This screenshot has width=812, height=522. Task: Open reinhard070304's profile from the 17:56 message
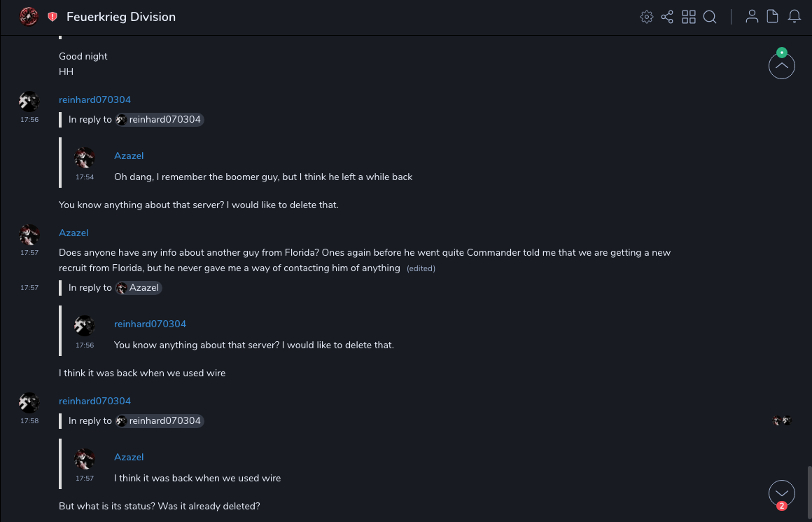coord(94,99)
